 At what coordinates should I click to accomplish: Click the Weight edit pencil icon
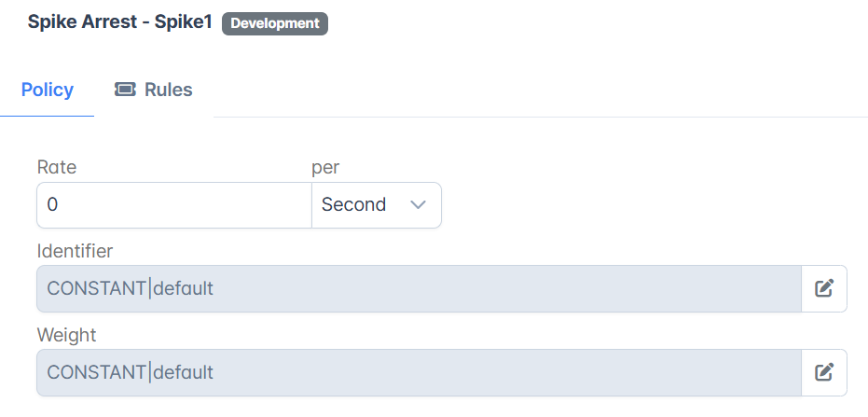tap(824, 372)
